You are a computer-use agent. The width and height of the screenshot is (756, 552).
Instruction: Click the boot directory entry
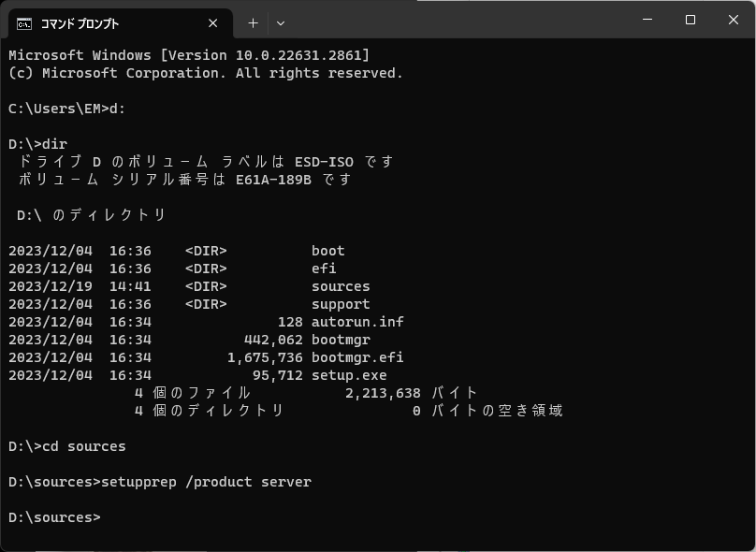pos(327,251)
